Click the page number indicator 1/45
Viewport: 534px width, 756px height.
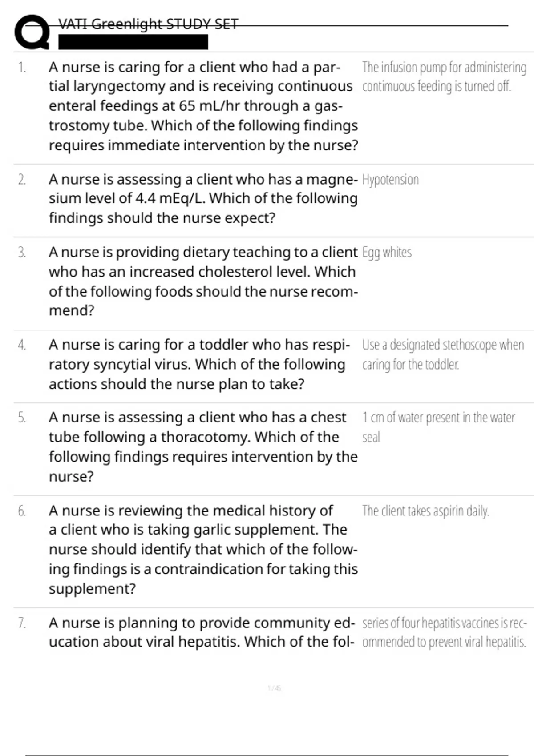(274, 688)
